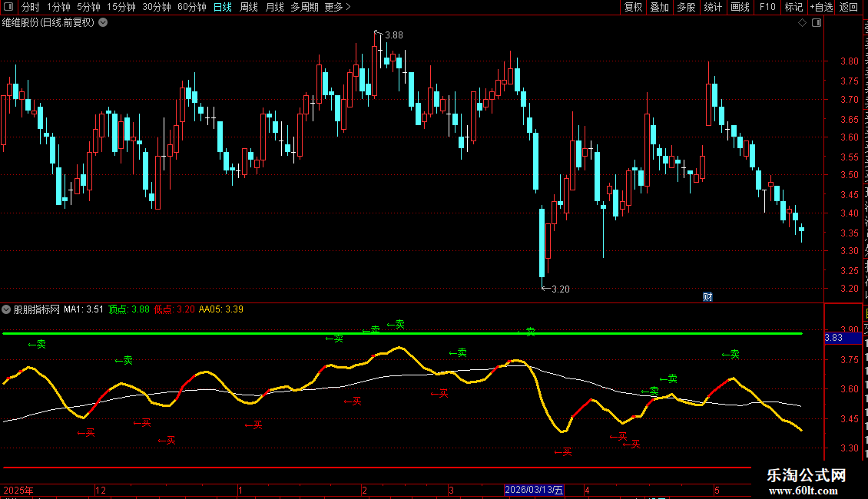
Task: Click the MA1: 3.51 indicator value
Action: coord(84,309)
